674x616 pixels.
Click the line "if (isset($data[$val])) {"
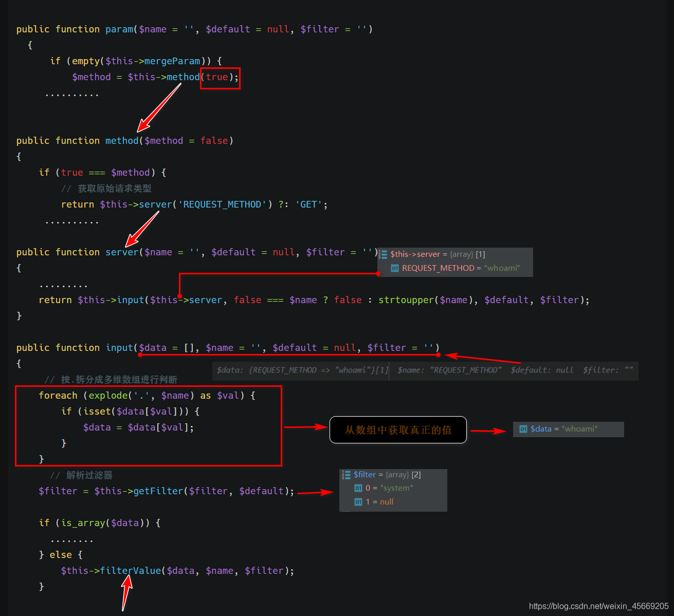[x=131, y=412]
